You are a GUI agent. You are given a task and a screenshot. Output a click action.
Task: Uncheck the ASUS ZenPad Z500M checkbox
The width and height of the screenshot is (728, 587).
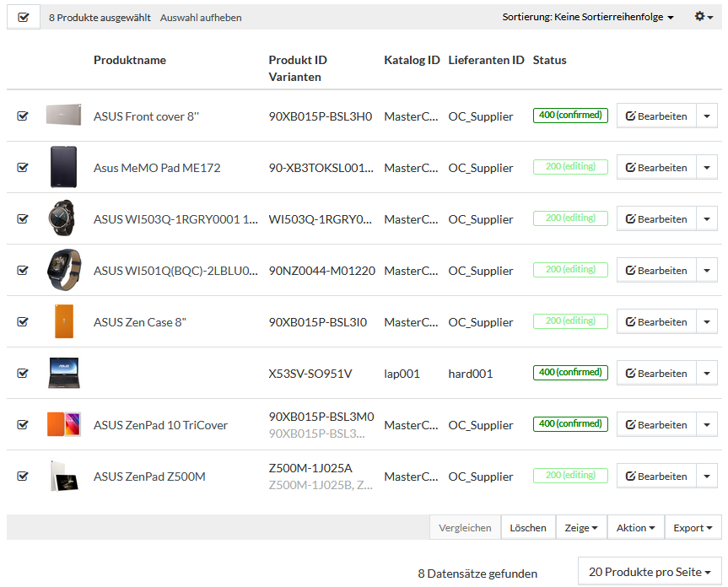pyautogui.click(x=22, y=477)
